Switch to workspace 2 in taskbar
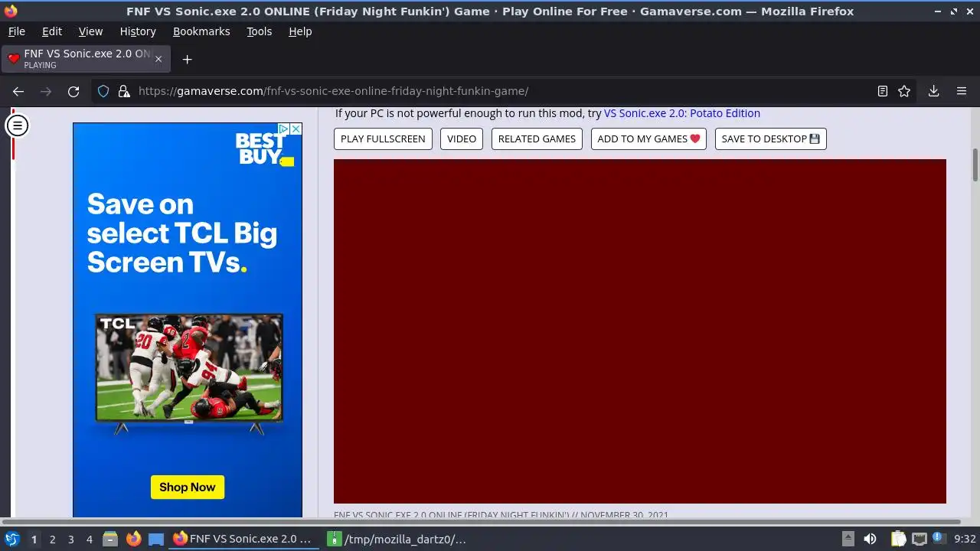This screenshot has width=980, height=551. point(52,539)
